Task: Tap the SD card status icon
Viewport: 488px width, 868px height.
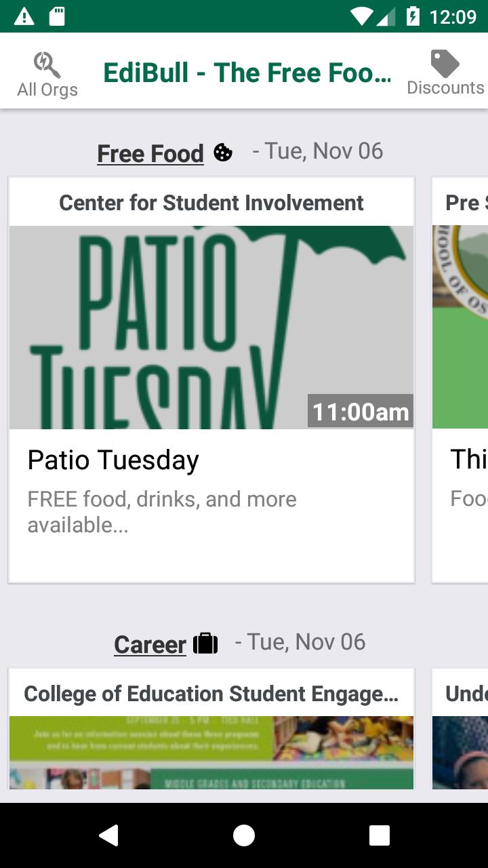Action: pyautogui.click(x=57, y=16)
